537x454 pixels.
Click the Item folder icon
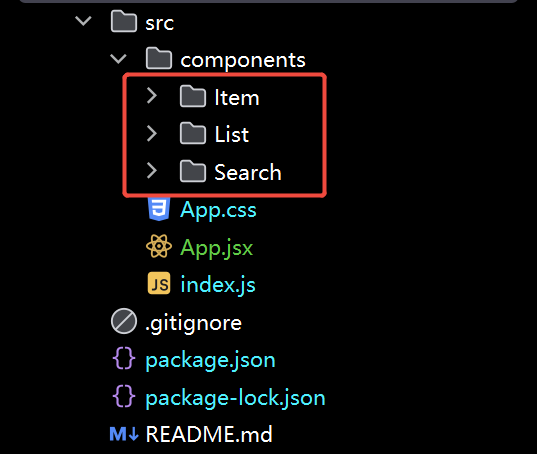coord(193,96)
